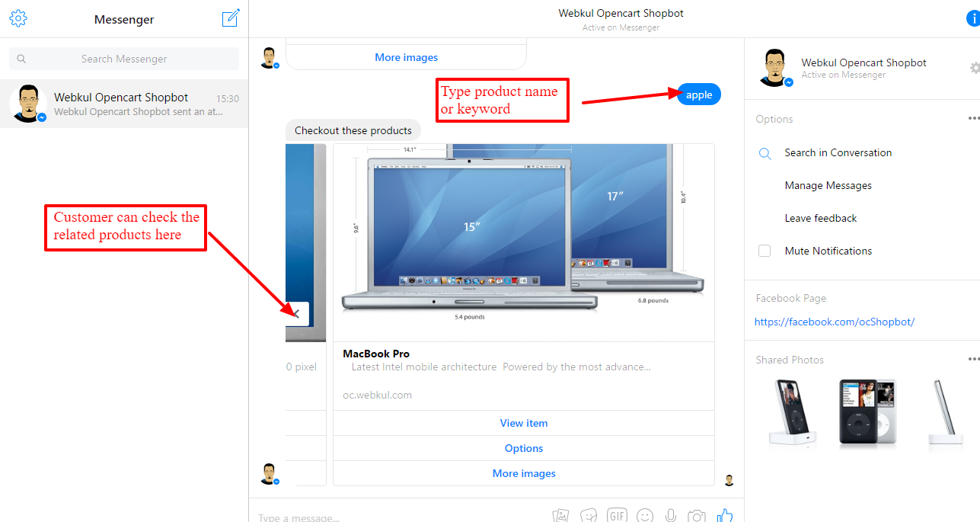Open the camera icon
Viewport: 980px width, 522px height.
tap(696, 516)
